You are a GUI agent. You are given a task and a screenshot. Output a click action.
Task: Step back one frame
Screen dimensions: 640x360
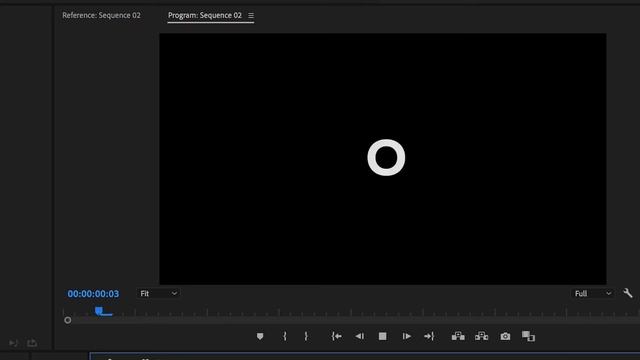pyautogui.click(x=360, y=336)
